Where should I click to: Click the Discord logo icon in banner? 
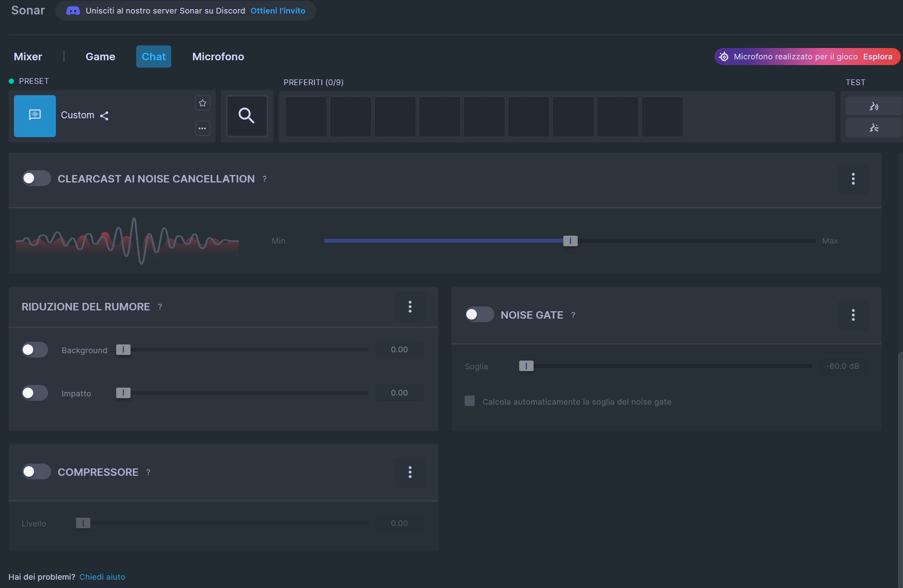coord(73,11)
